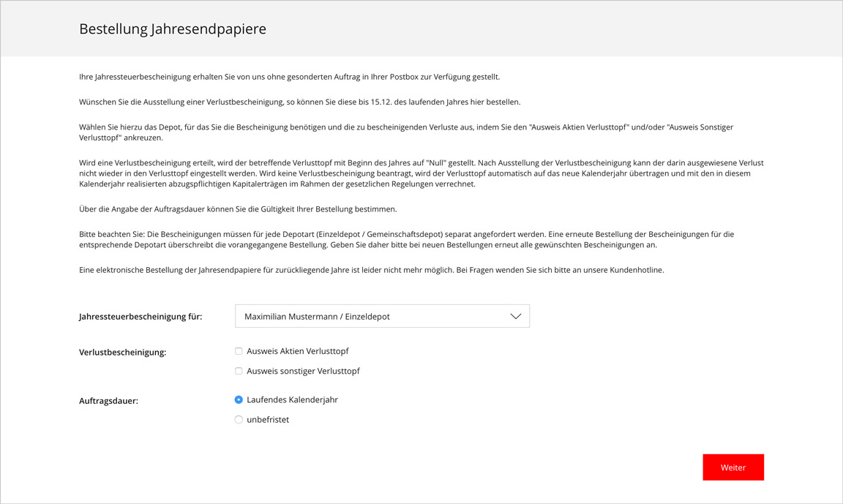
Task: Tick the Ausweis Aktien Verlusttopf checkbox
Action: tap(239, 351)
